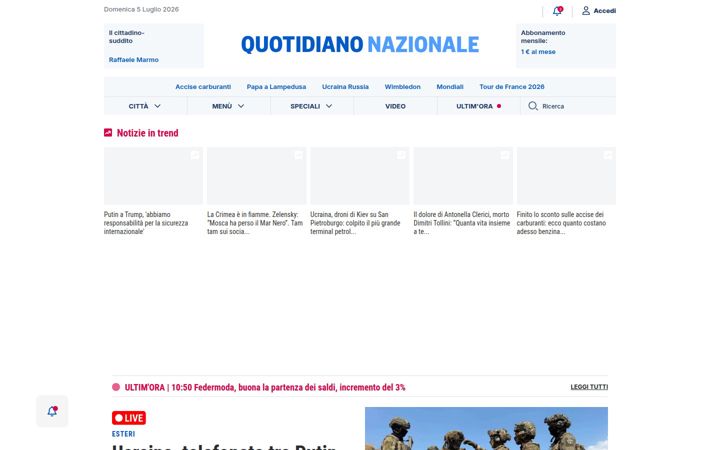Expand the MENÙ dropdown
720x450 pixels.
point(228,106)
